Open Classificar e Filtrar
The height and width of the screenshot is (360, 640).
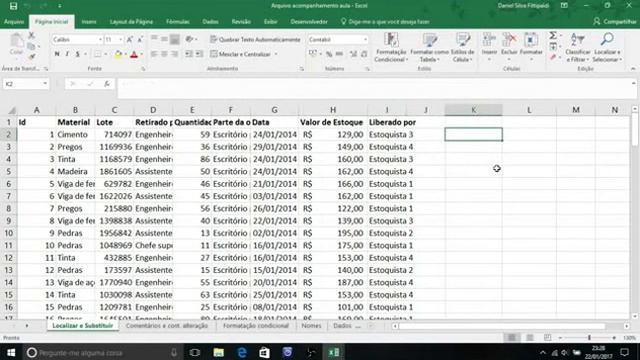pos(578,47)
